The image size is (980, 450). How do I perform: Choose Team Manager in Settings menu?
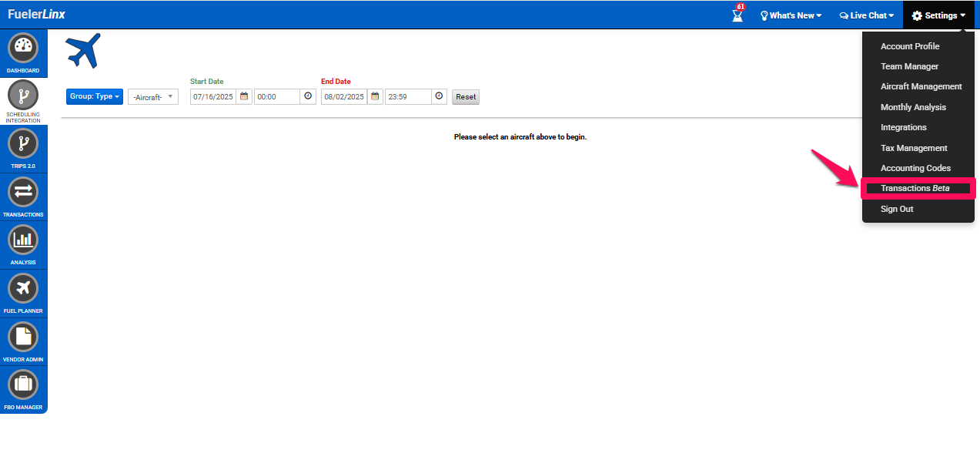click(909, 66)
